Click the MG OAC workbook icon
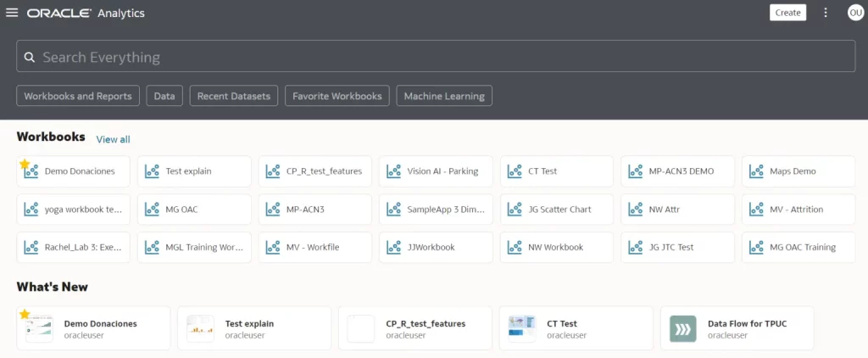 pos(152,210)
